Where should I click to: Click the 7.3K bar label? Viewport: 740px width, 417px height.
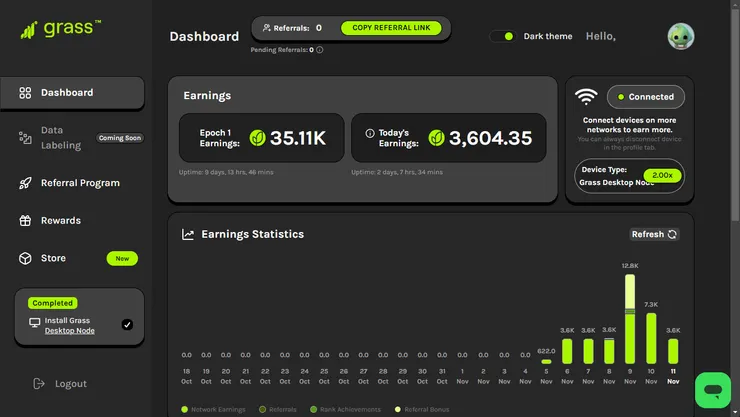point(651,304)
